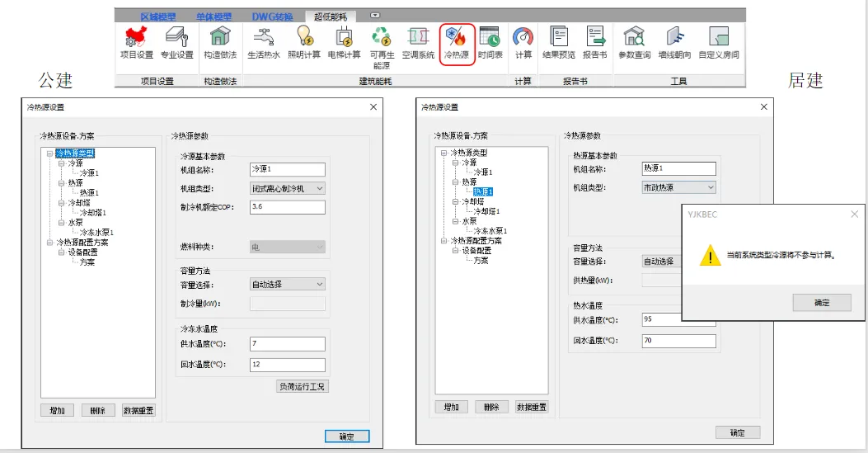The image size is (868, 453).
Task: Open 自定义房间 tool
Action: click(x=719, y=43)
